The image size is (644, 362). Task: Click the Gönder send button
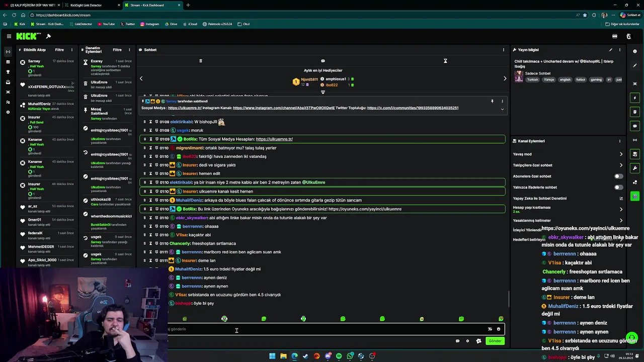(x=495, y=341)
